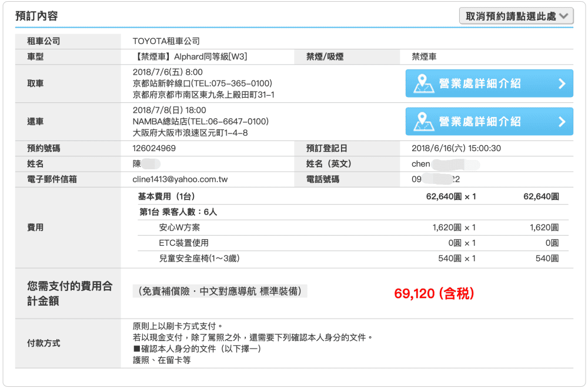Select the text TOYOTA租車公司
The height and width of the screenshot is (388, 588).
166,41
